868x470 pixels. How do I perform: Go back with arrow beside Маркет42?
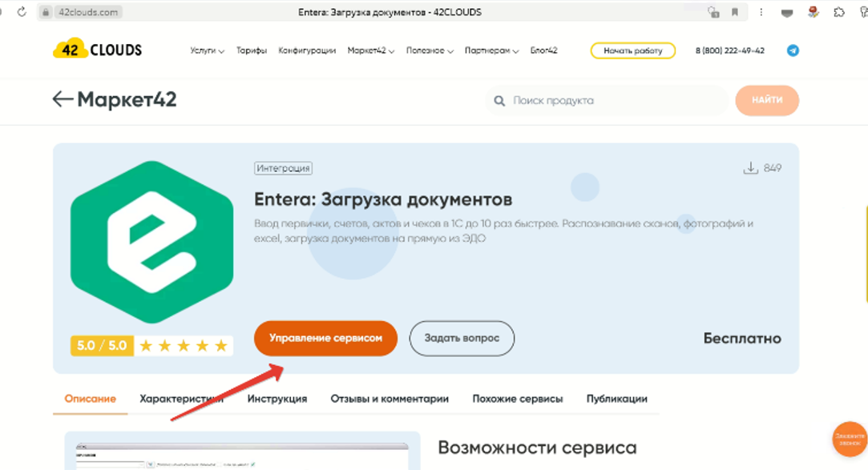tap(63, 99)
